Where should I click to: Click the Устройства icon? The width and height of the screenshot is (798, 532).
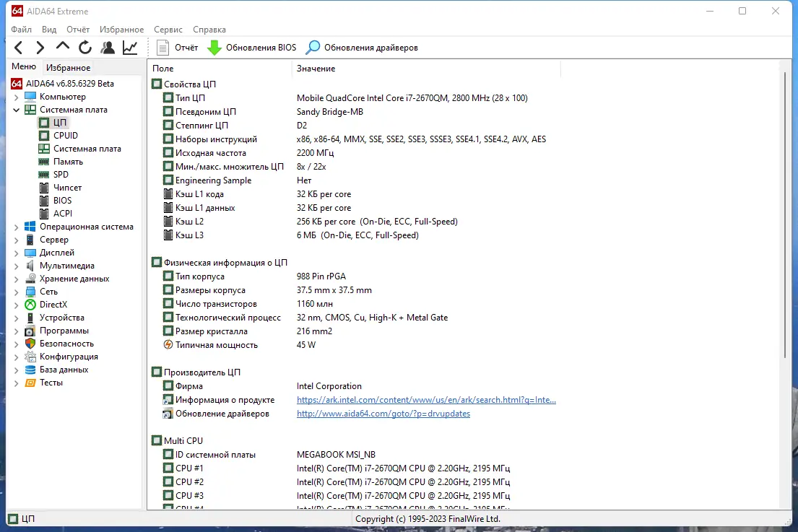tap(30, 318)
